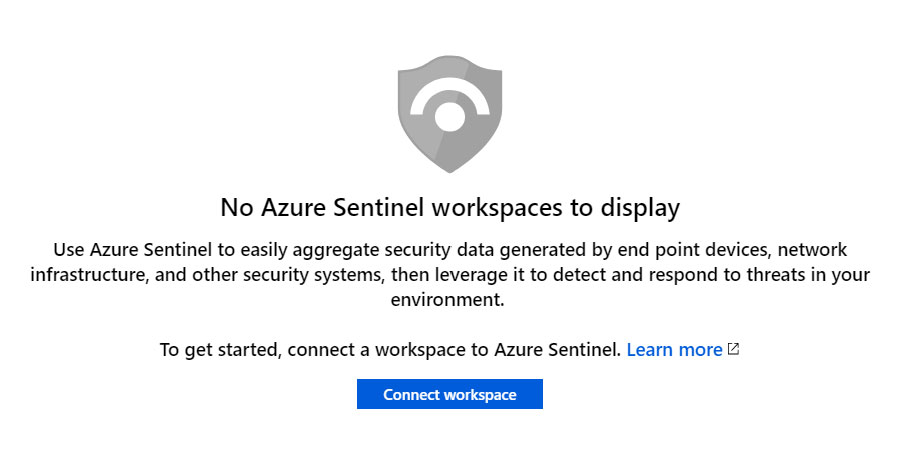Click the word 'more' in the blue link
This screenshot has height=450, width=898.
(x=696, y=350)
